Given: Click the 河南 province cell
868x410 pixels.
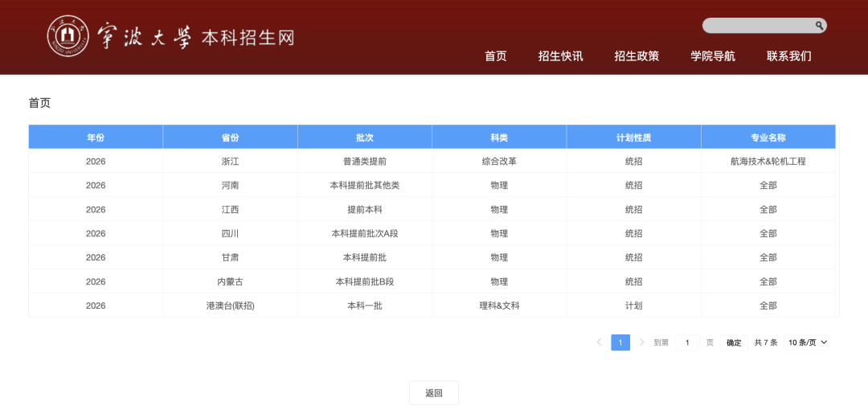Looking at the screenshot, I should pos(231,185).
